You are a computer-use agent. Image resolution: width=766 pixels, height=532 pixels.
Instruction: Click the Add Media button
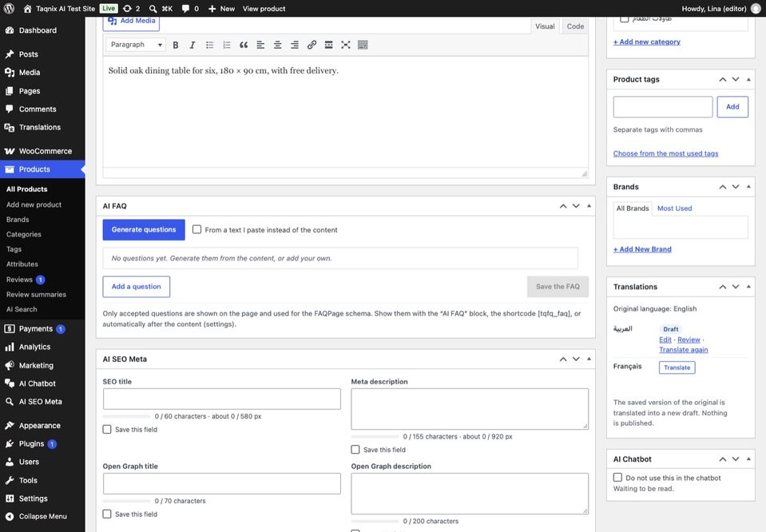132,21
